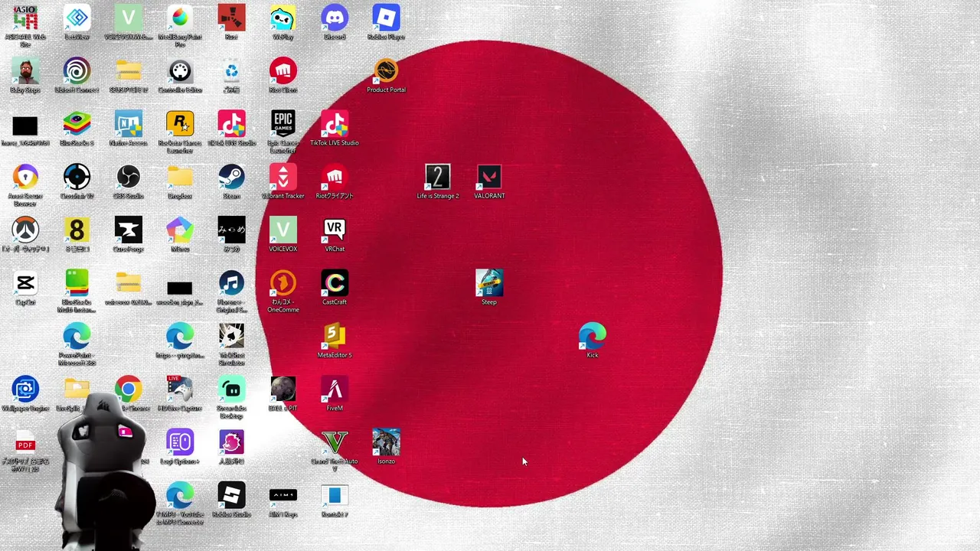The width and height of the screenshot is (980, 551).
Task: Launch VALORANT
Action: pos(489,177)
